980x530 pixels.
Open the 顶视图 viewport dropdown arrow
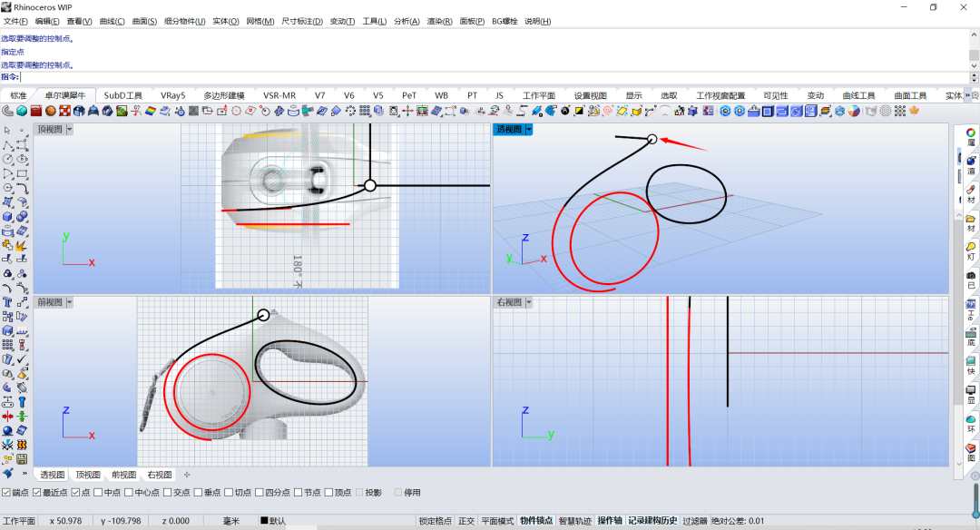69,130
